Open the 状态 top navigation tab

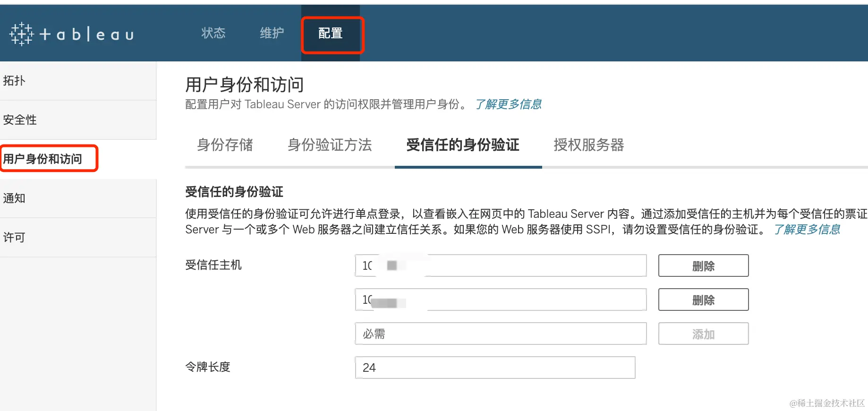click(213, 33)
